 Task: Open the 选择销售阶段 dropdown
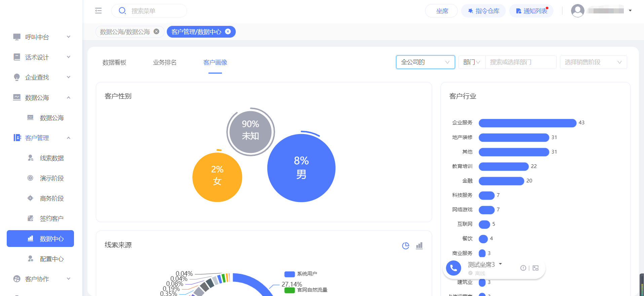pos(593,62)
